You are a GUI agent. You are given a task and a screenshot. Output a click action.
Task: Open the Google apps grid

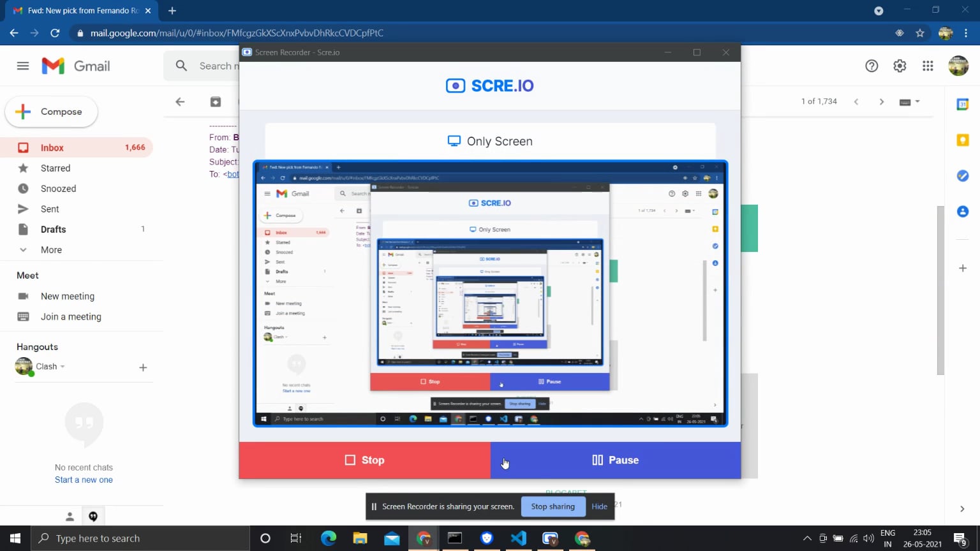928,66
